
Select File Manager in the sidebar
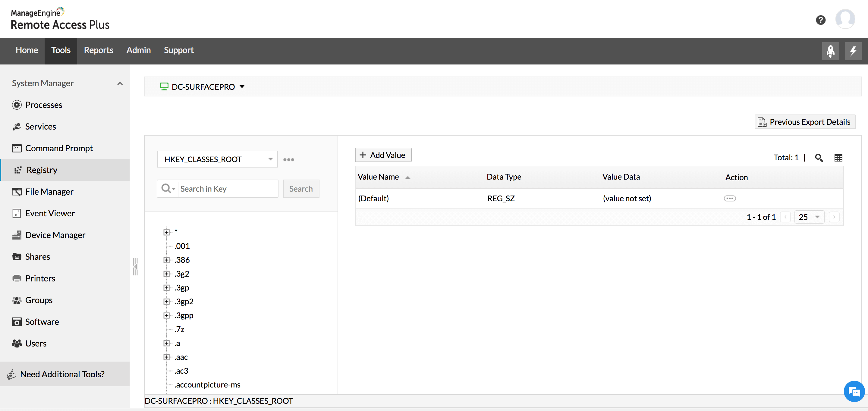tap(49, 191)
